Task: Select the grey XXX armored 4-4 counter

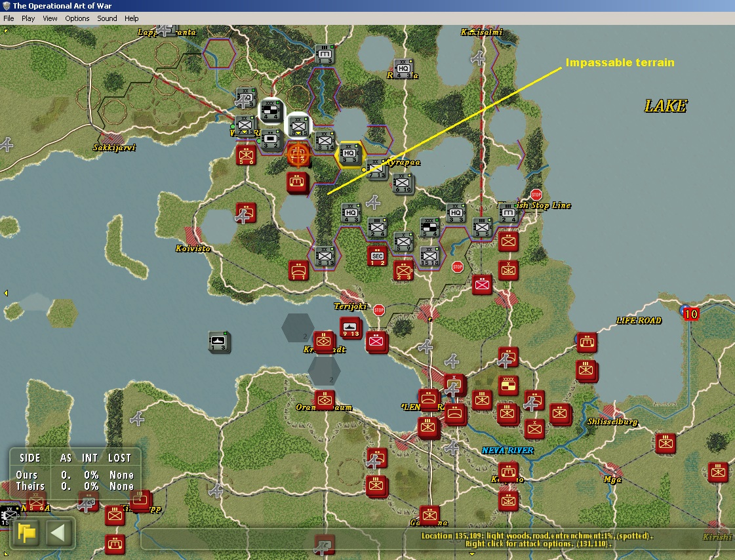Action: tap(271, 110)
